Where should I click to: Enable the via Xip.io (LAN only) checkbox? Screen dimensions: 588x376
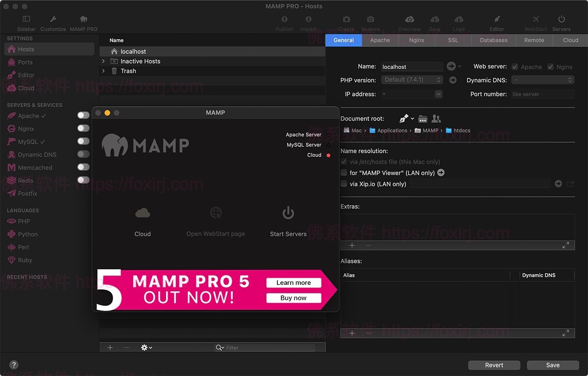coord(343,184)
